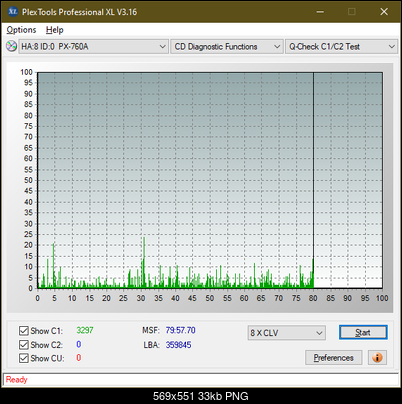Screen dimensions: 402x404
Task: Click the Ready status bar text
Action: pos(17,380)
